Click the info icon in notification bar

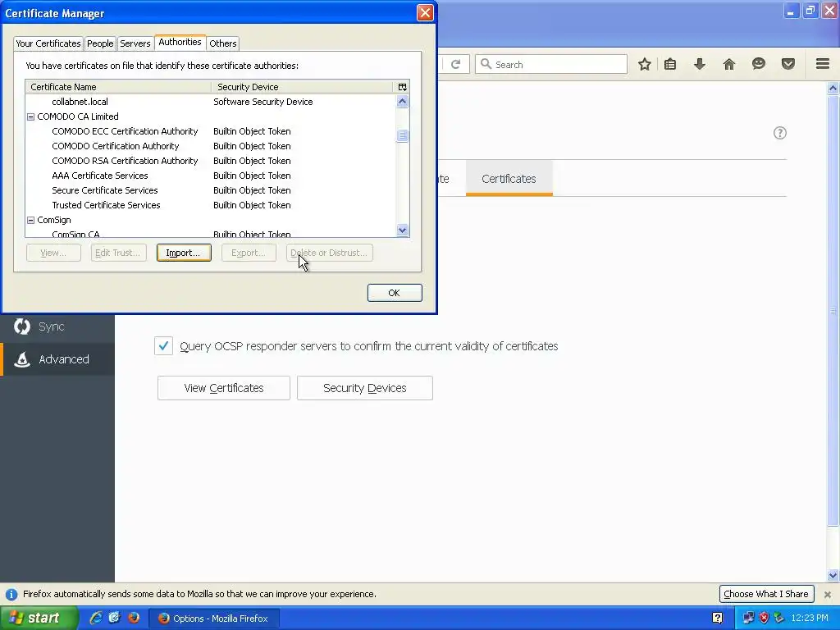[x=11, y=594]
